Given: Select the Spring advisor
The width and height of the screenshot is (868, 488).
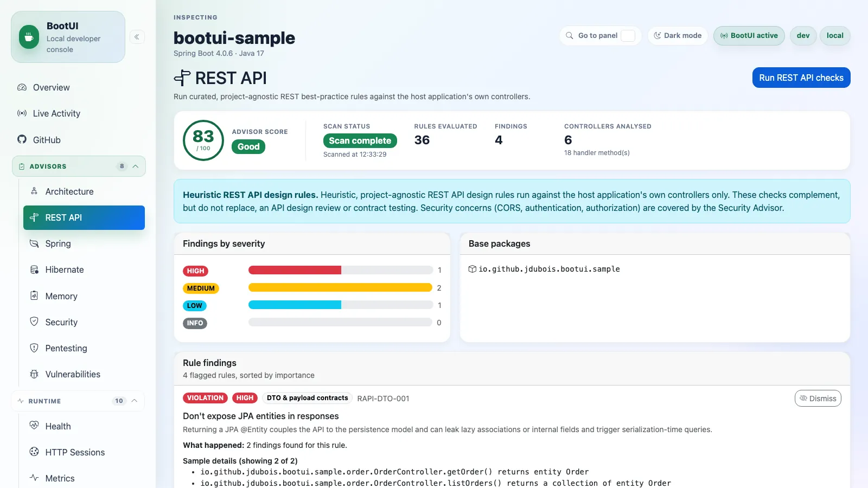Looking at the screenshot, I should coord(84,243).
